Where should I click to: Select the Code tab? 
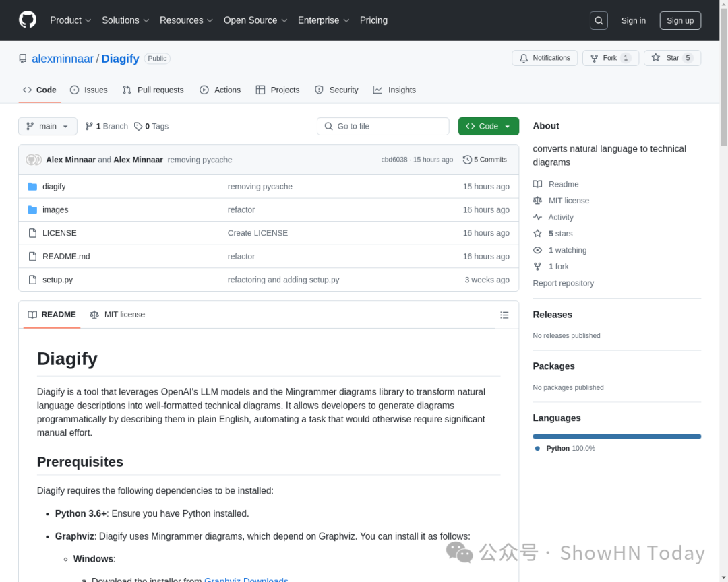pos(40,90)
